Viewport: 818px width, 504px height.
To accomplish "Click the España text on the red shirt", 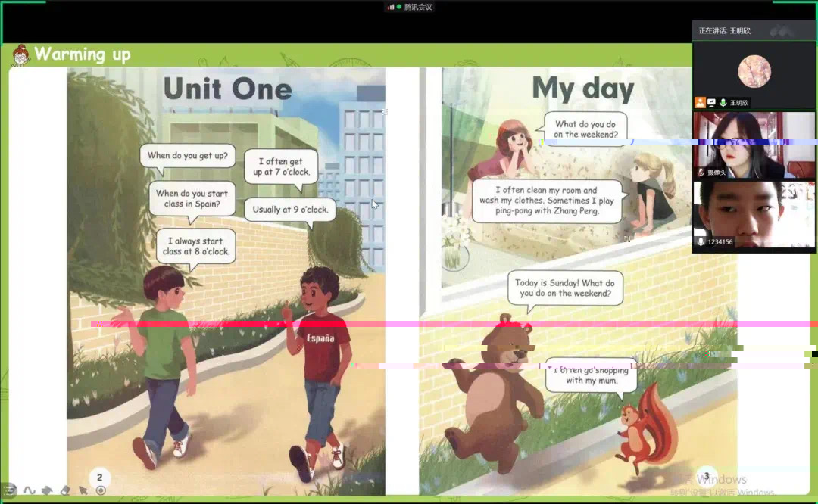I will (x=320, y=338).
